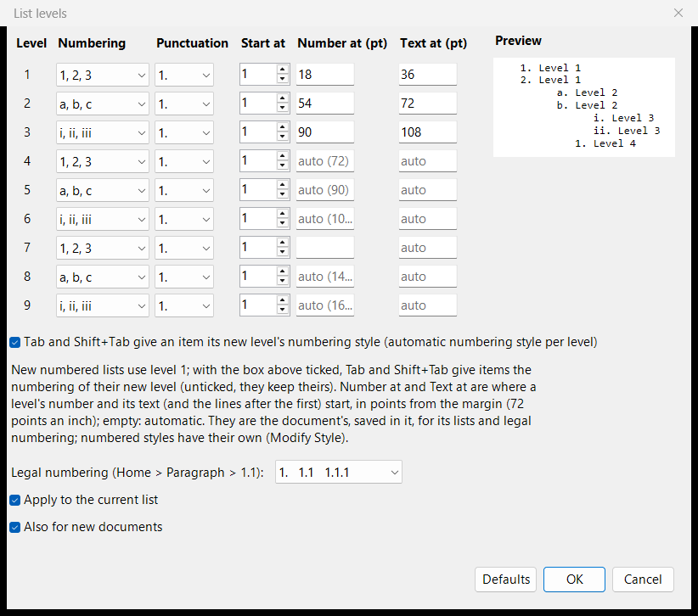The image size is (698, 616).
Task: Click level 2 Text at field showing 72
Action: (x=428, y=104)
